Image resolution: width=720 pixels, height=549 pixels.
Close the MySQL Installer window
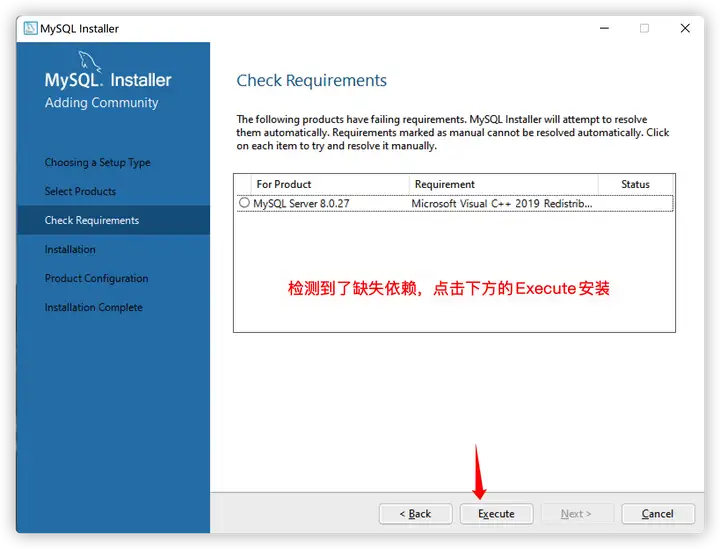(x=685, y=28)
